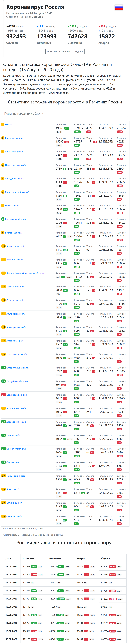The image size is (130, 644).
Task: Click rank badge 8 next to Красноярский край
Action: 3,219
